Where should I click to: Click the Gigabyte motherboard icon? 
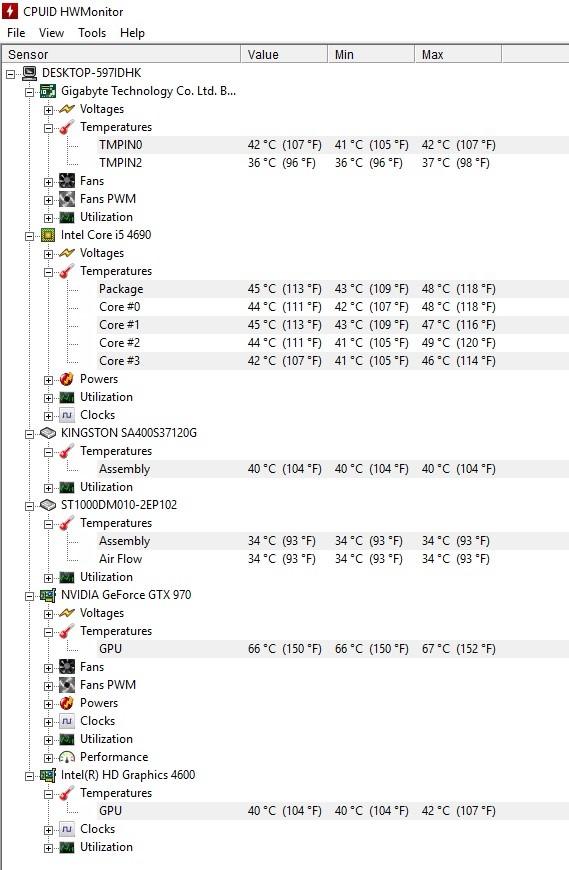(48, 91)
